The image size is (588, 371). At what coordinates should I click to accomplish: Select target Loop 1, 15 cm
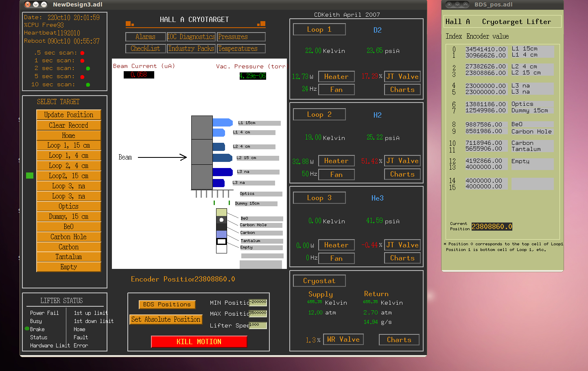(69, 145)
